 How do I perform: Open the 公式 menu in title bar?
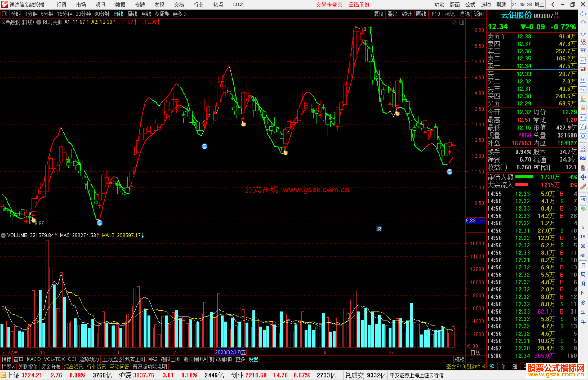coord(470,5)
